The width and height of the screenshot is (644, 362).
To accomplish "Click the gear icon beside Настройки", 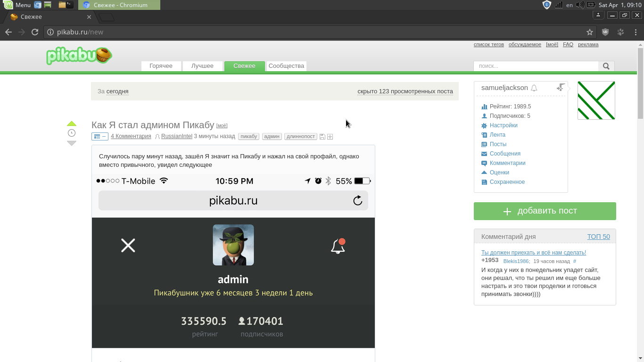I will click(x=484, y=126).
